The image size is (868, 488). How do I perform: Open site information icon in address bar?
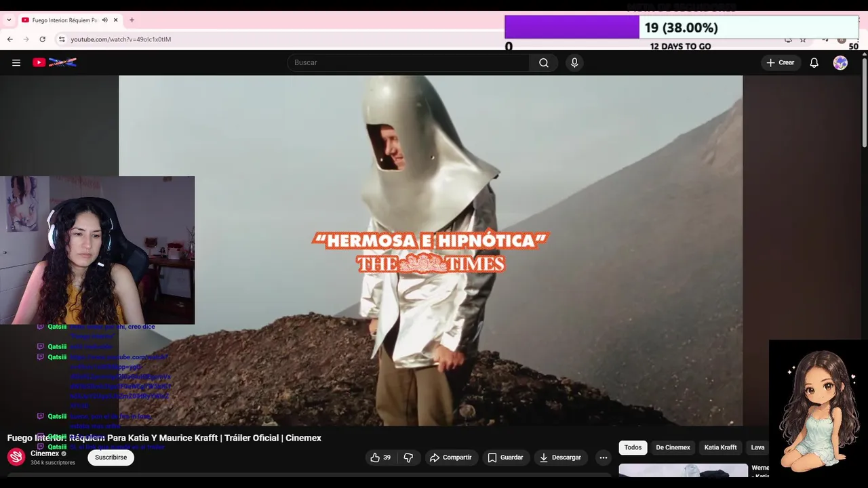click(x=61, y=39)
